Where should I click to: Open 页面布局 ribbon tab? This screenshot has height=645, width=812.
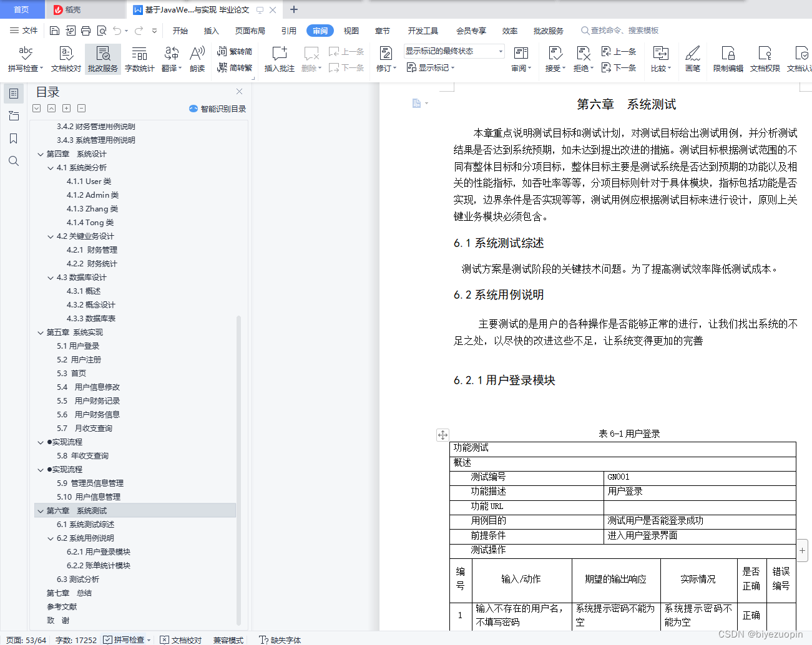(250, 31)
